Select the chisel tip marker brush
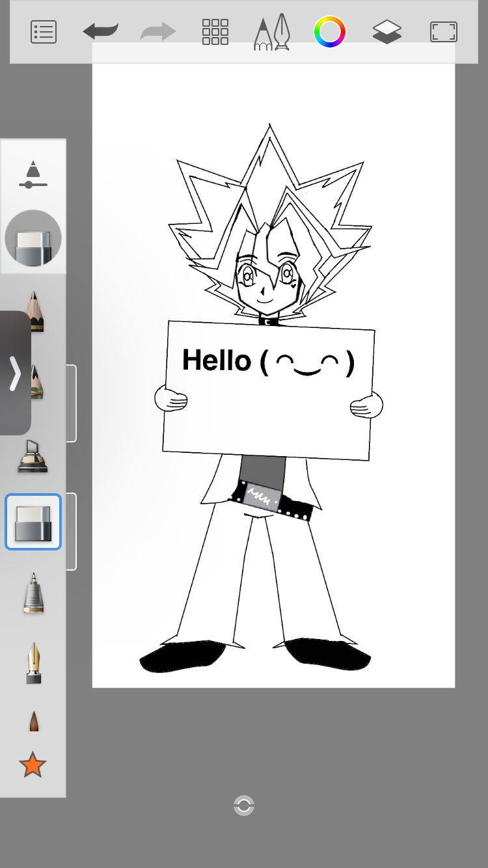This screenshot has width=488, height=868. coord(33,456)
